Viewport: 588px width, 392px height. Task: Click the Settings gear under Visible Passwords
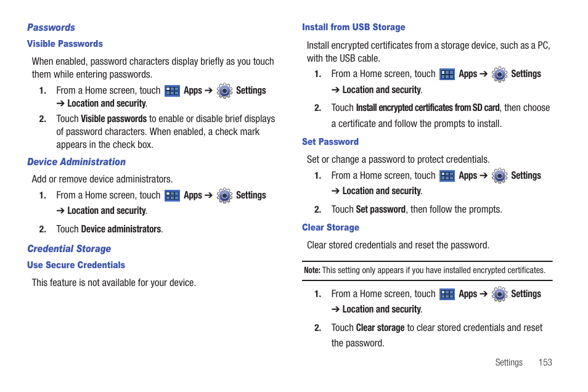point(224,91)
